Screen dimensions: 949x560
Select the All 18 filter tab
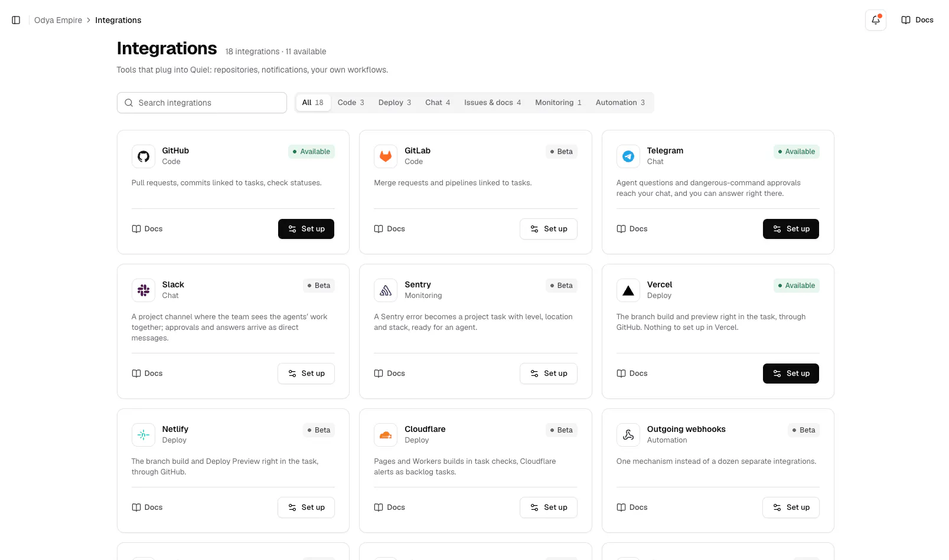[x=313, y=103]
